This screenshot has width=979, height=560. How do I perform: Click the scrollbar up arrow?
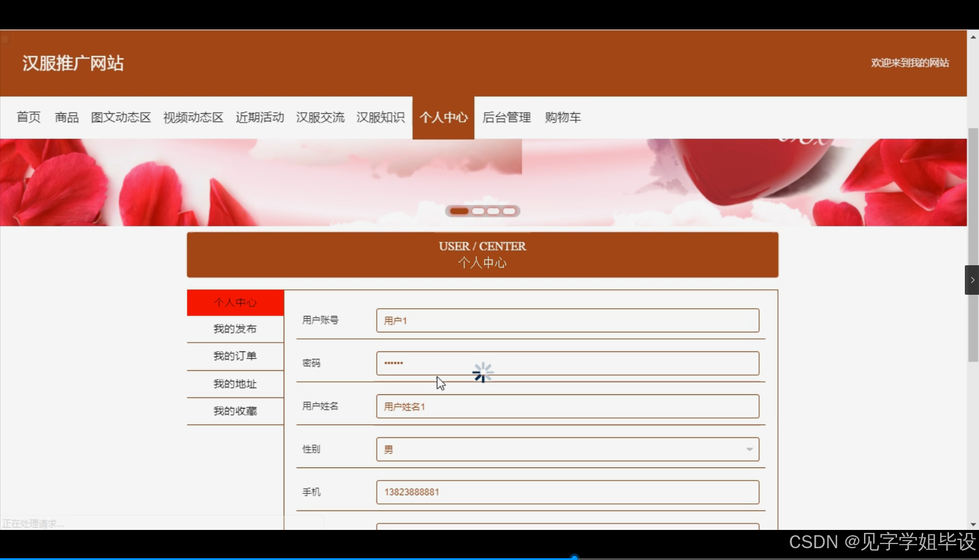973,37
